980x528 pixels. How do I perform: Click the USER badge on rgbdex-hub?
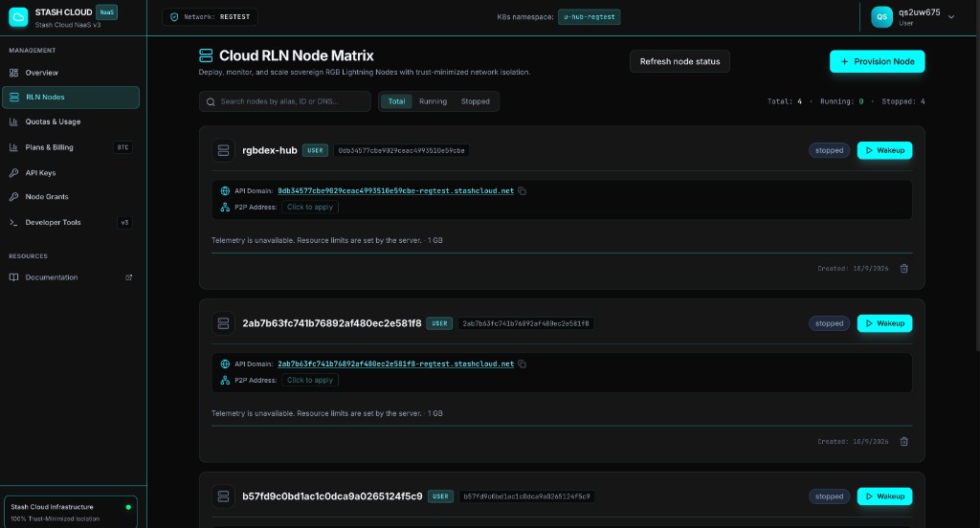tap(315, 150)
